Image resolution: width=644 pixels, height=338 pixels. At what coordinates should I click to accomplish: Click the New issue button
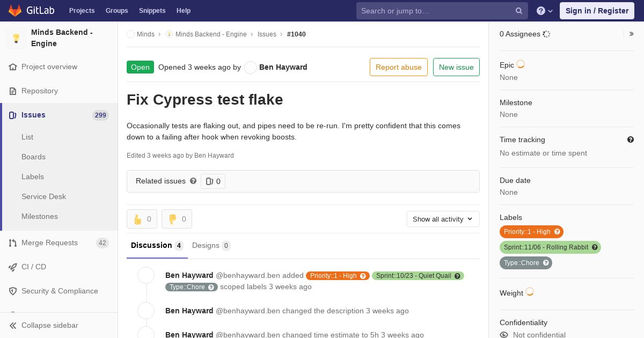(x=456, y=67)
